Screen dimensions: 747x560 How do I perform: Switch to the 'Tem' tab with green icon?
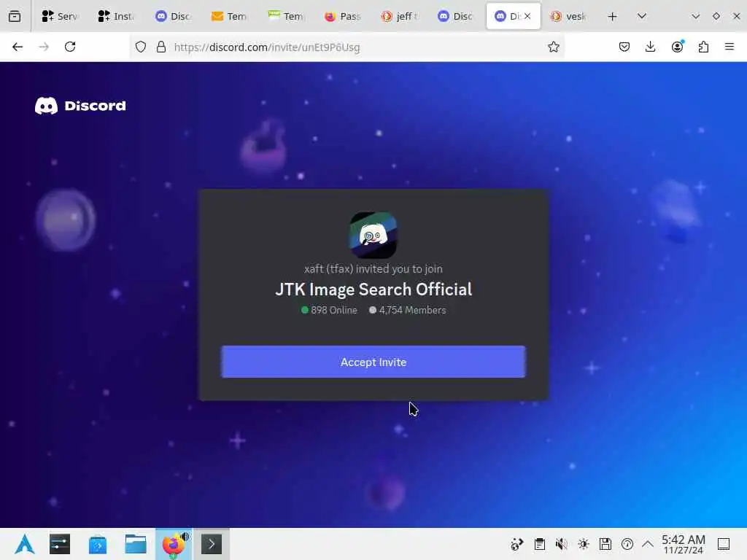(286, 16)
